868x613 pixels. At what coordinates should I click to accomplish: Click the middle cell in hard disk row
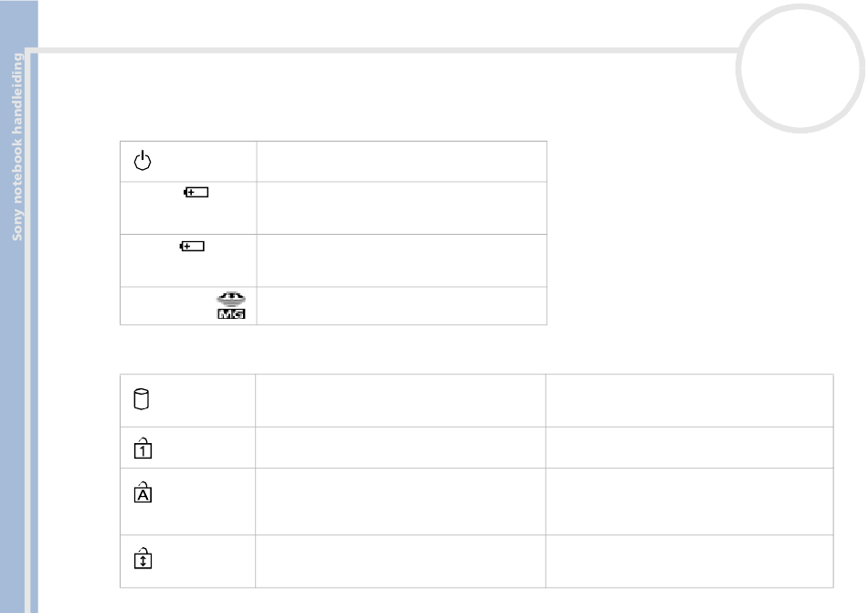400,400
